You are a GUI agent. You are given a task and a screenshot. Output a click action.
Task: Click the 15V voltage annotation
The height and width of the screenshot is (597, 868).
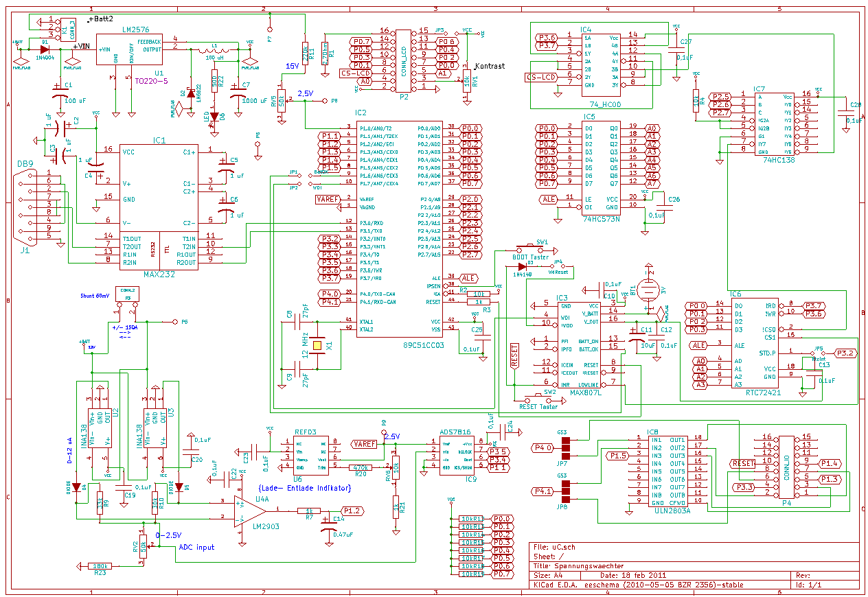tap(292, 66)
